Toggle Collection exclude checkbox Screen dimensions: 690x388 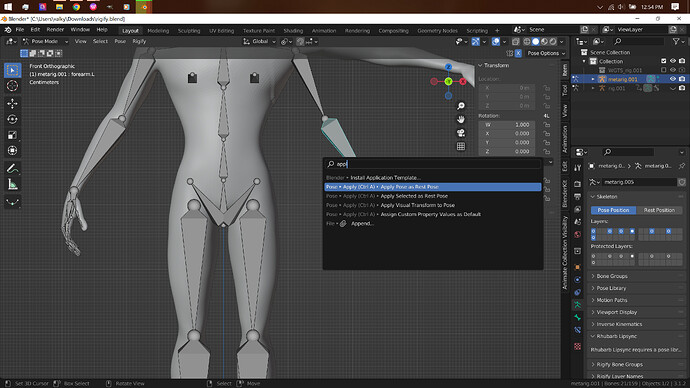coord(664,61)
